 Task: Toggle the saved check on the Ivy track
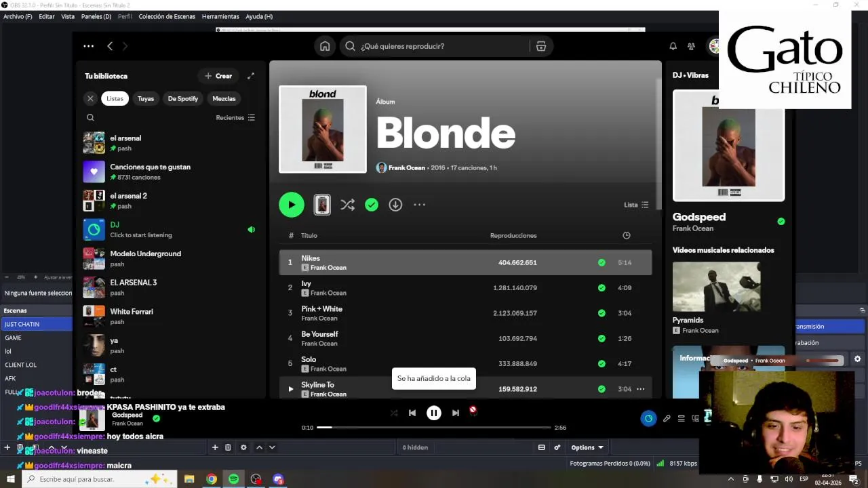(x=601, y=287)
